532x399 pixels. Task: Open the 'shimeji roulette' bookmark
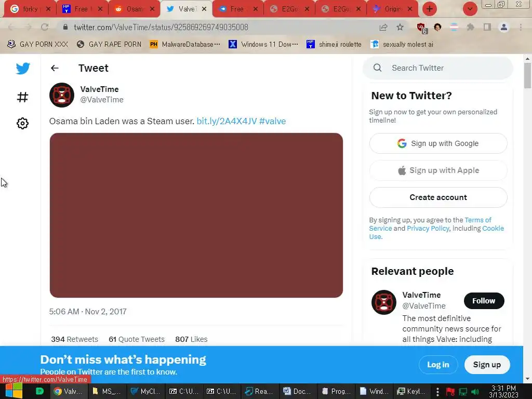(334, 44)
